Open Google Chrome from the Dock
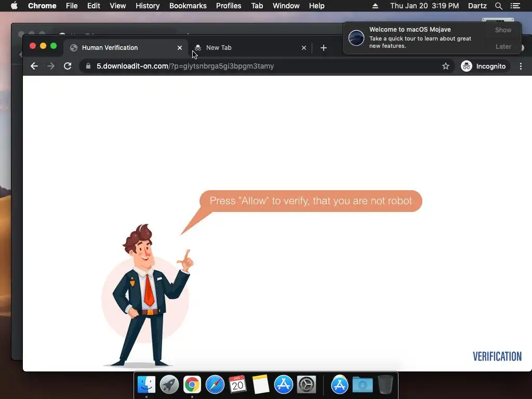The width and height of the screenshot is (532, 399). click(192, 384)
